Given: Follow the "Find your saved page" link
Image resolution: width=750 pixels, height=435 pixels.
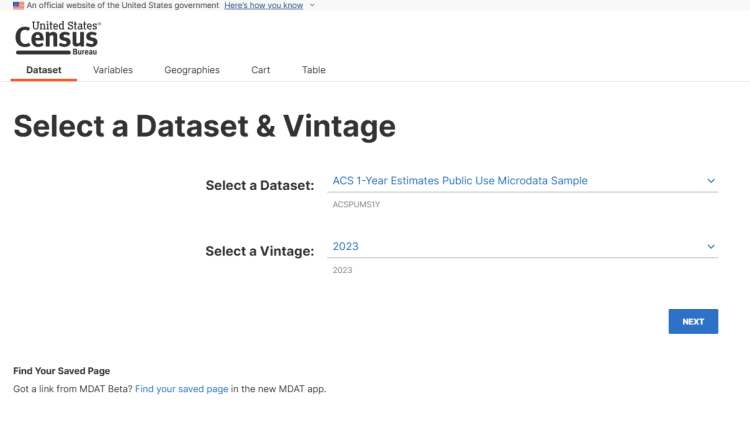Looking at the screenshot, I should tap(182, 389).
